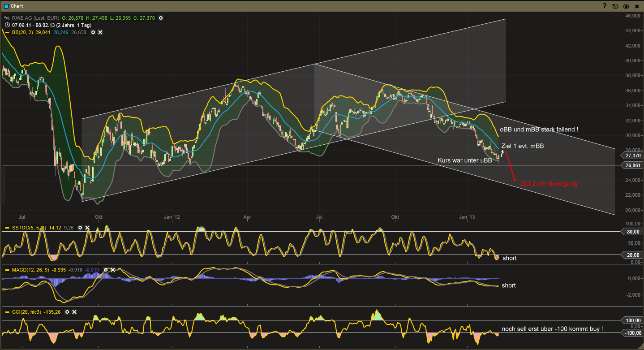Viewport: 644px width, 350px height.
Task: Select annotation 'noch sell erst über -100 kommt buy !'
Action: [552, 329]
